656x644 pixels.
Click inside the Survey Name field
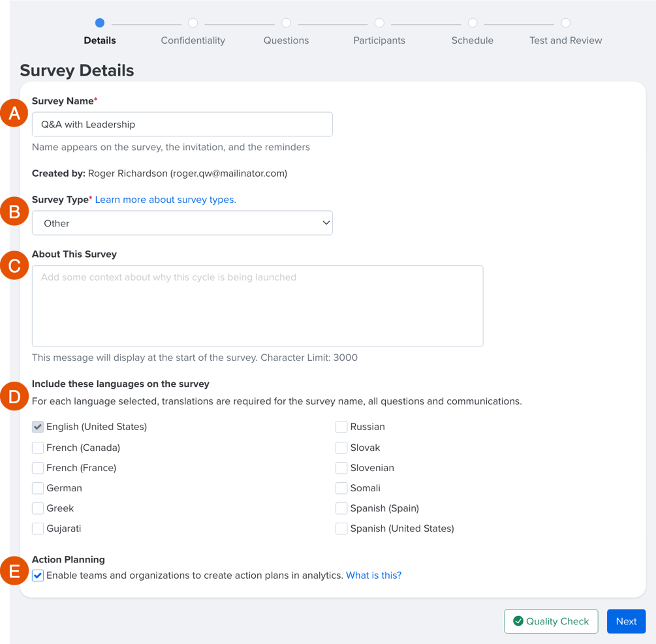tap(183, 124)
